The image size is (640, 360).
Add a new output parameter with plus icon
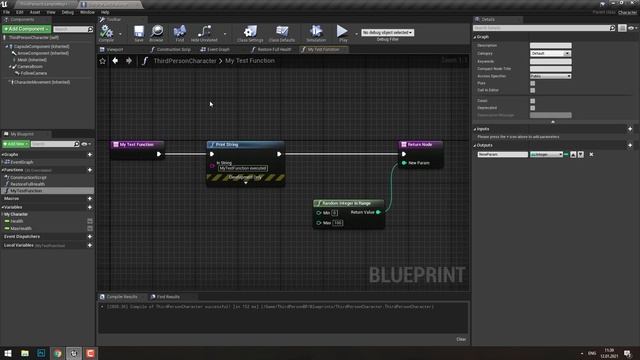click(630, 145)
